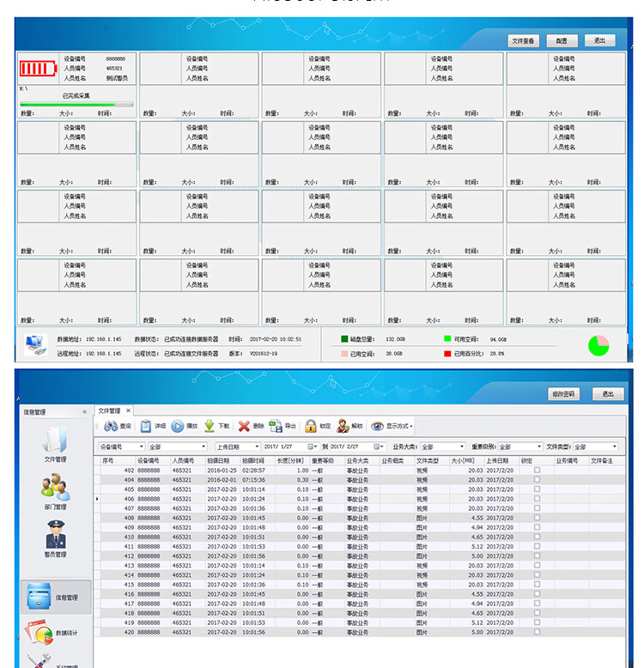Image resolution: width=644 pixels, height=668 pixels.
Task: Open 警员管理 police officer icon
Action: point(56,534)
